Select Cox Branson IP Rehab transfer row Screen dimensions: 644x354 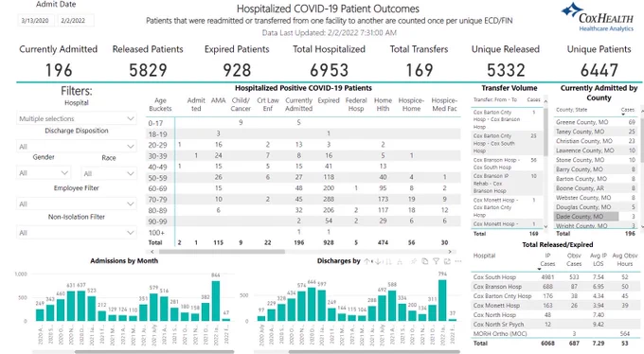(507, 184)
